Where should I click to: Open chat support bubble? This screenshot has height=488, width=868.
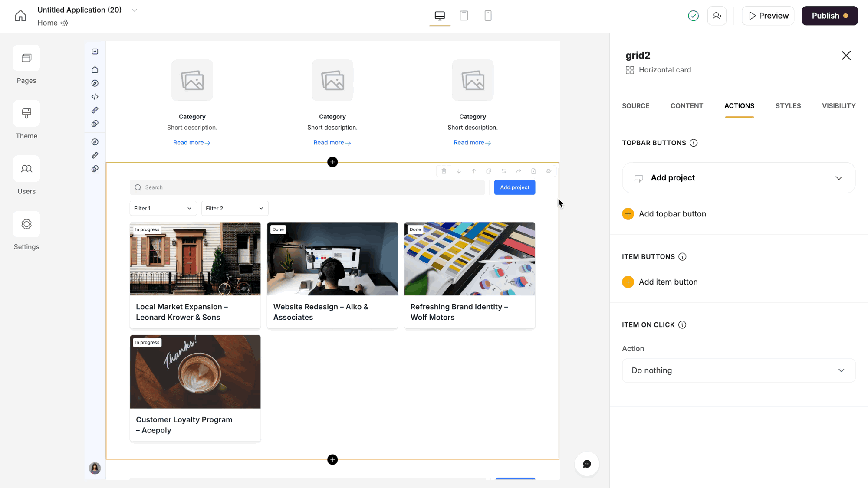pyautogui.click(x=587, y=464)
